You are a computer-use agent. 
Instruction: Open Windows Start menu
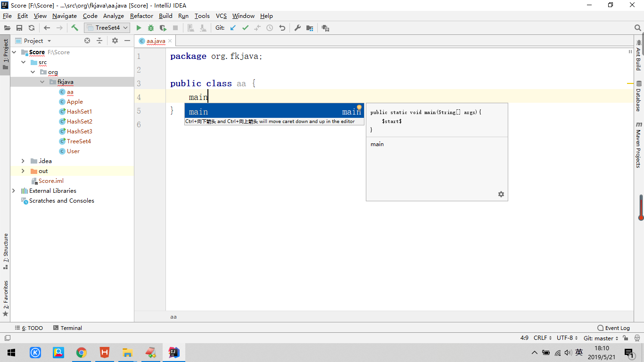(x=11, y=352)
